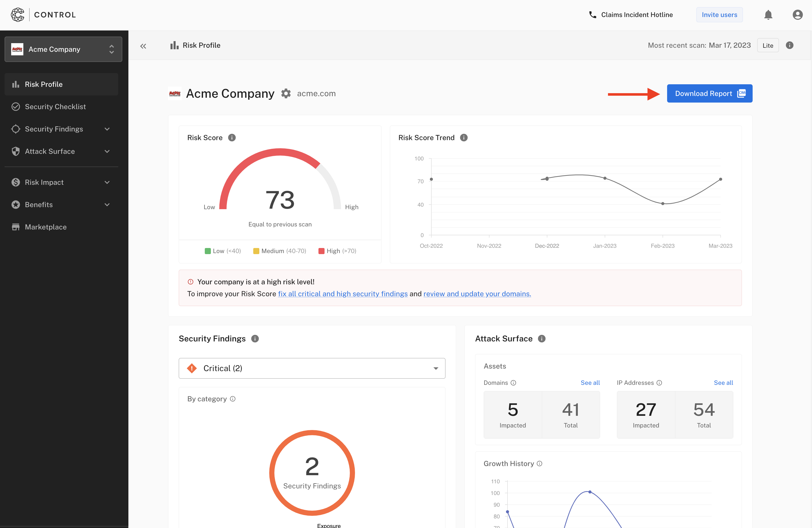
Task: Click the Acme logo beside the company heading
Action: (175, 93)
